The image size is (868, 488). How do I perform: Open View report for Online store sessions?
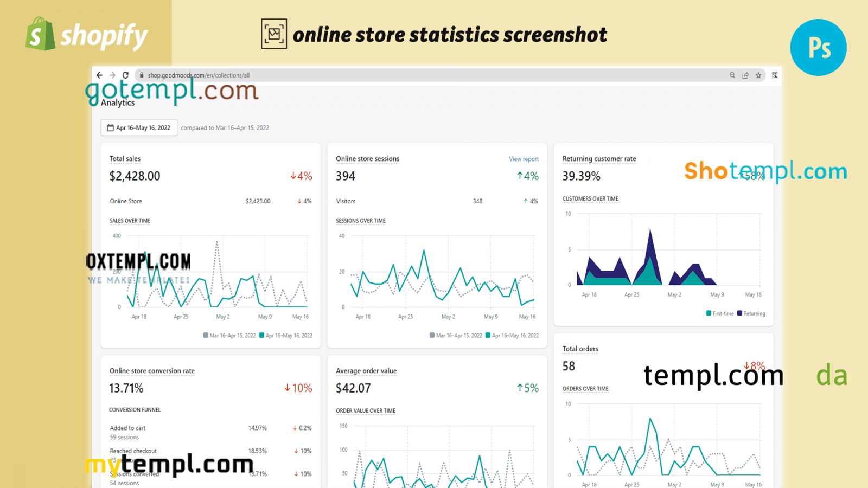(524, 159)
